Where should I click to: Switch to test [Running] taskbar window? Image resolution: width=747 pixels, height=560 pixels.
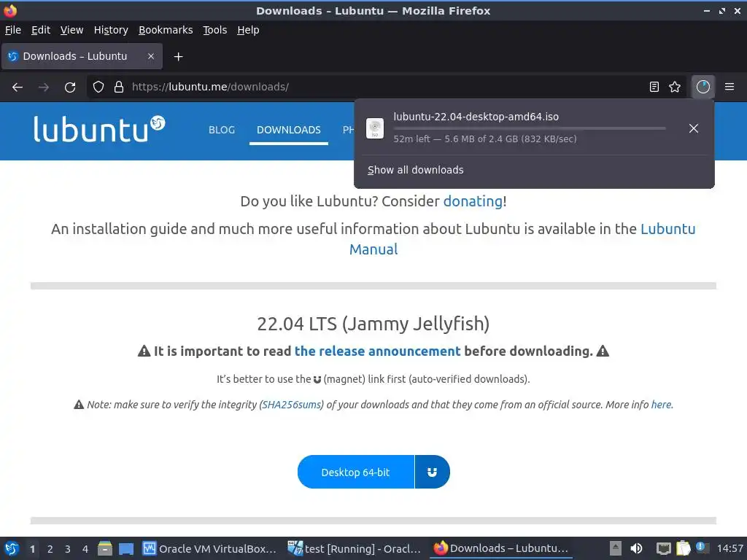(x=354, y=548)
